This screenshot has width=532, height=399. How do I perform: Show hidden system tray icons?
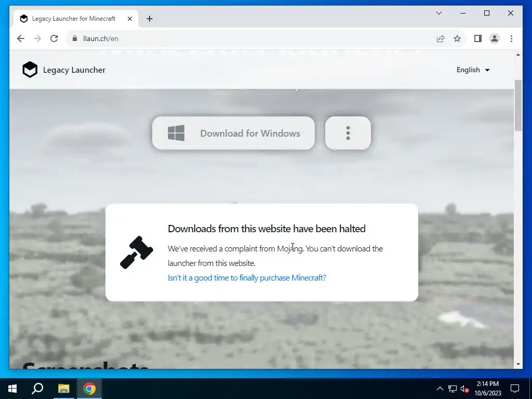440,389
